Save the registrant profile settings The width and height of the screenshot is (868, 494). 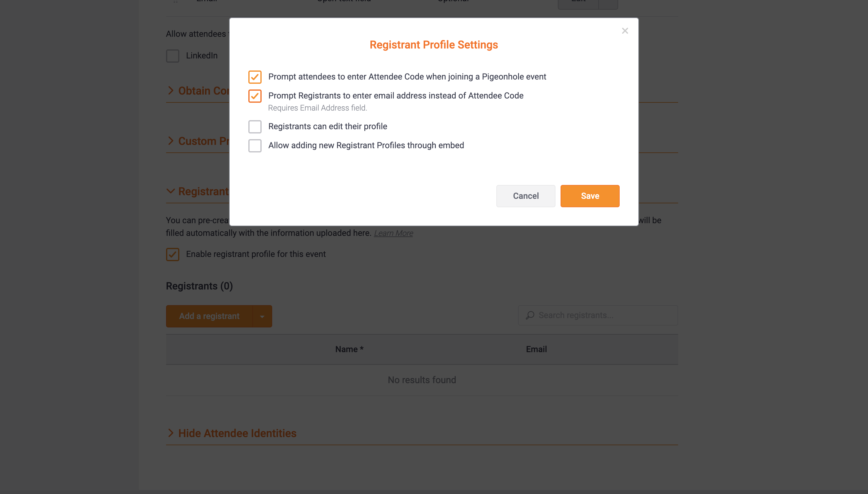pyautogui.click(x=590, y=196)
